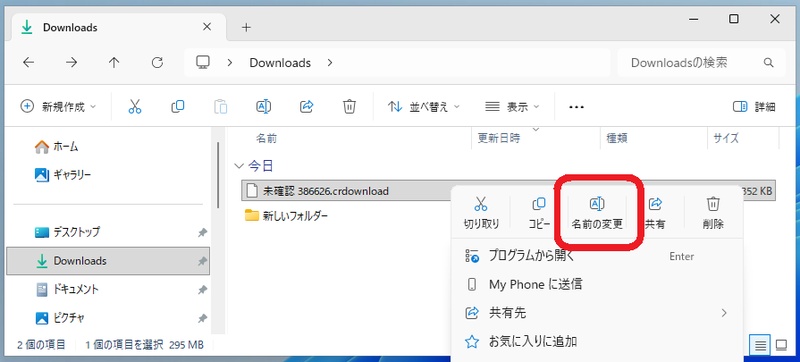Collapse the 今日 group
Screen dimensions: 800x362
(x=238, y=166)
